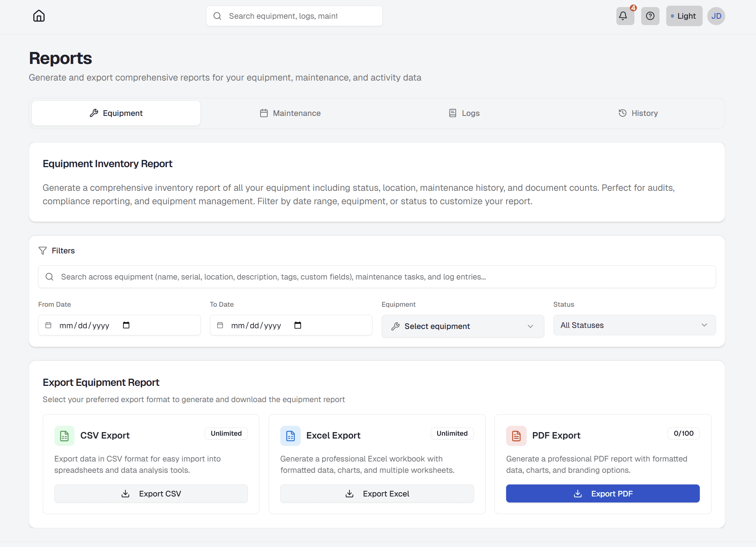Toggle the Light theme switch
Screen dimensions: 756x547
(x=684, y=16)
